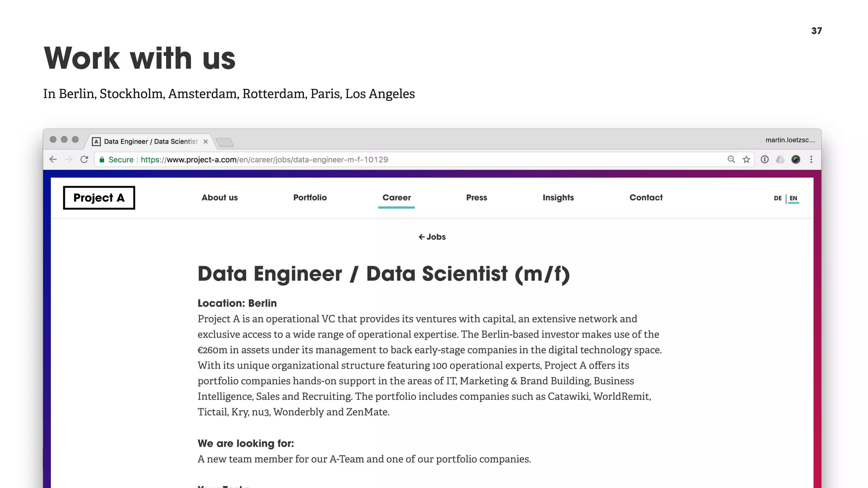868x488 pixels.
Task: Open the Insights navigation item
Action: [x=558, y=197]
